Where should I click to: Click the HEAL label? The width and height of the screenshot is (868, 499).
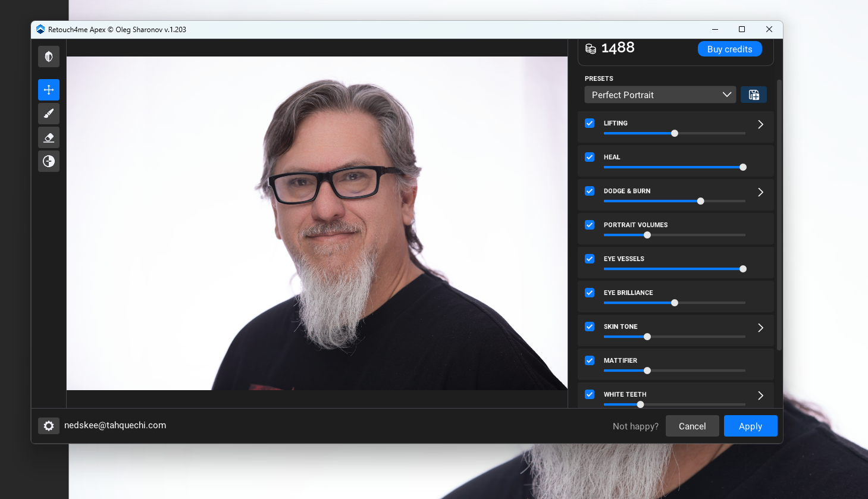click(x=612, y=157)
